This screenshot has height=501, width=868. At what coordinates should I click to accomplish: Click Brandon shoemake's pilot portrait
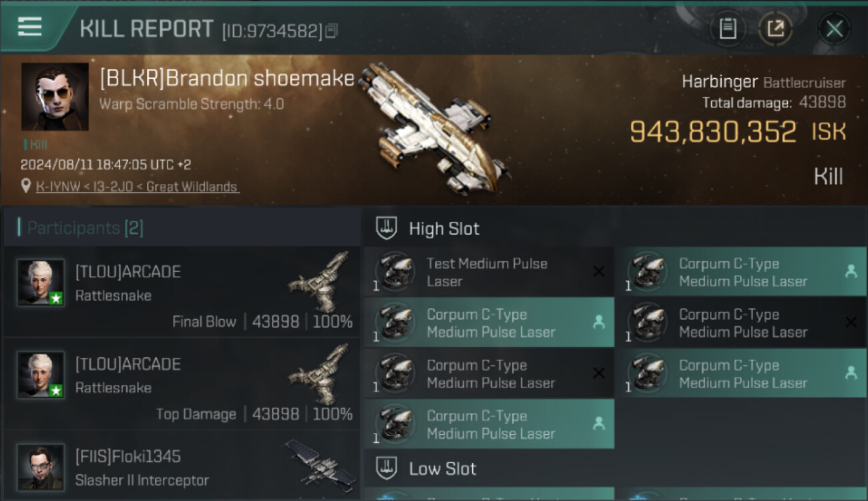click(x=55, y=97)
